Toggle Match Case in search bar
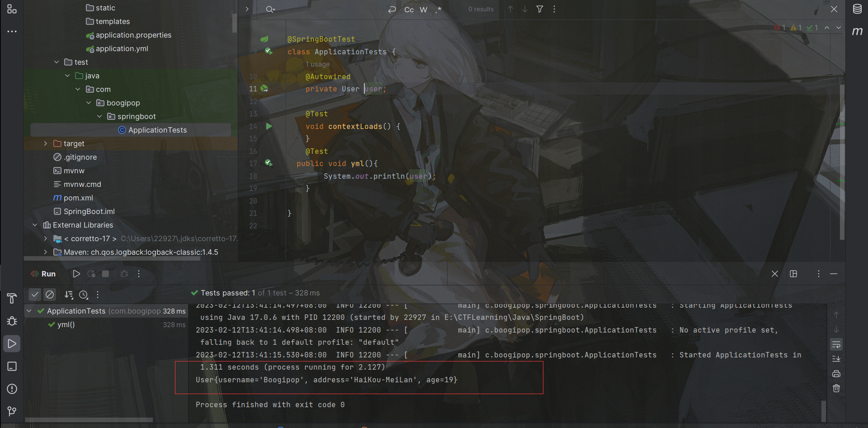868x428 pixels. pyautogui.click(x=409, y=10)
